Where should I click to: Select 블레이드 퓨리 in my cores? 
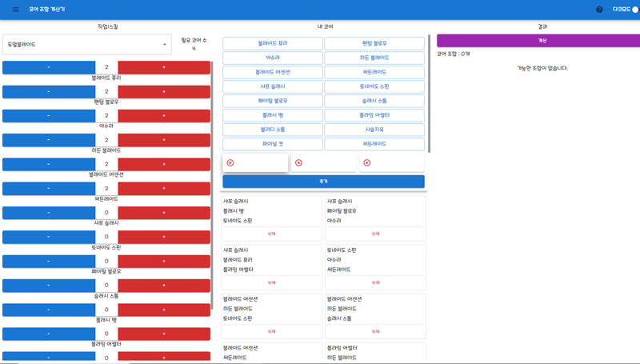click(x=273, y=43)
